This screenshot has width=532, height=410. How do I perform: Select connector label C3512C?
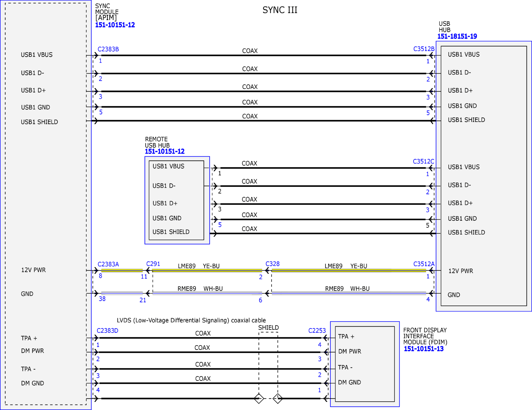[x=423, y=161]
